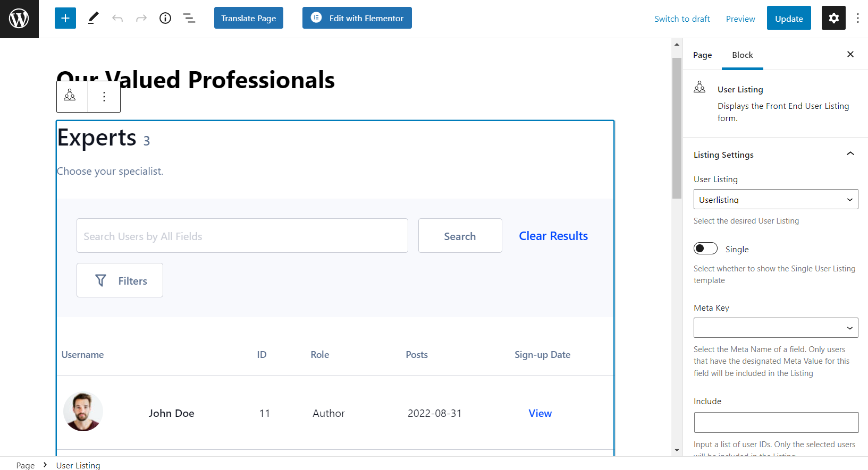Click the User Listing breadcrumb in footer
Screen dimensions: 868x470
coord(78,465)
